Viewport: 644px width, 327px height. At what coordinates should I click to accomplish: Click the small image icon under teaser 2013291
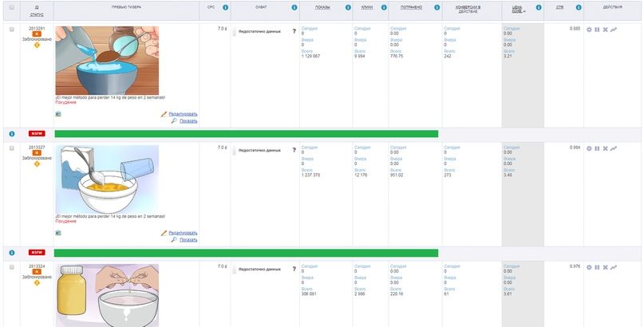pos(58,114)
